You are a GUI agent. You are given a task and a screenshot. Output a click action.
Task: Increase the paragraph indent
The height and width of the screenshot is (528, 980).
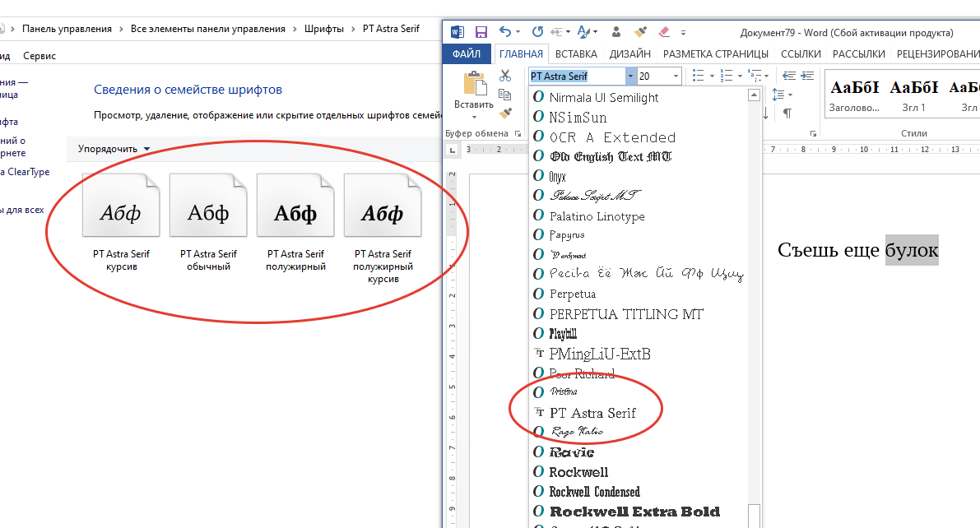807,76
